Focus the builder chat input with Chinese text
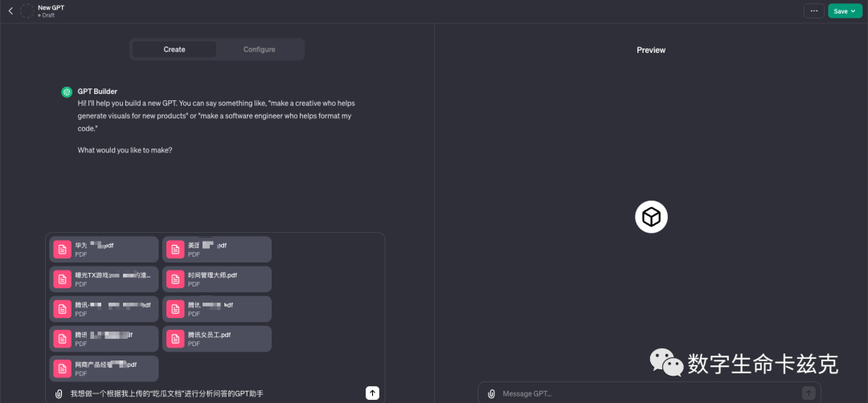The image size is (868, 403). (x=215, y=393)
